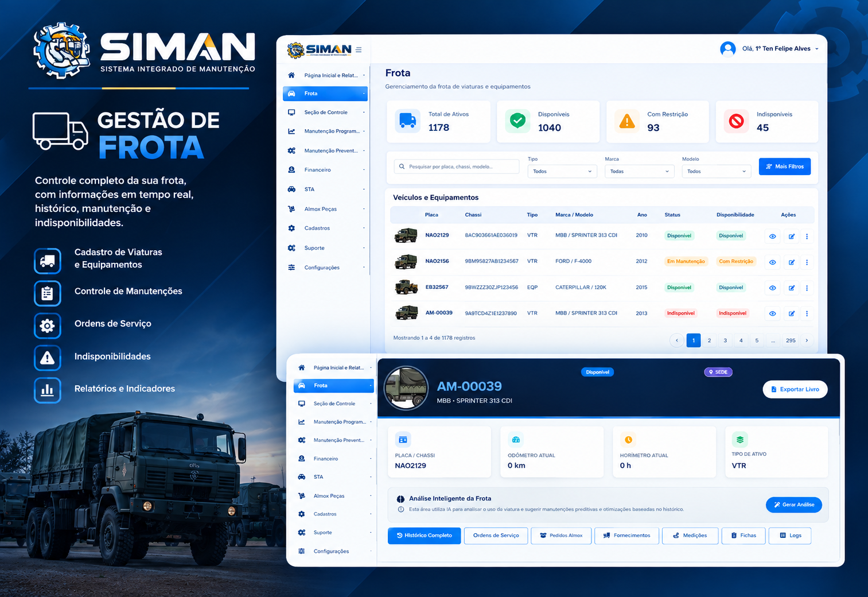This screenshot has height=597, width=868.
Task: Show more actions for the NAO2156 row
Action: pyautogui.click(x=807, y=262)
